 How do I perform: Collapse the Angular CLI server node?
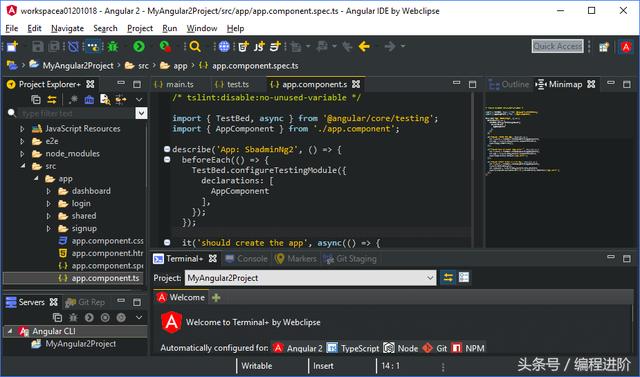point(10,331)
